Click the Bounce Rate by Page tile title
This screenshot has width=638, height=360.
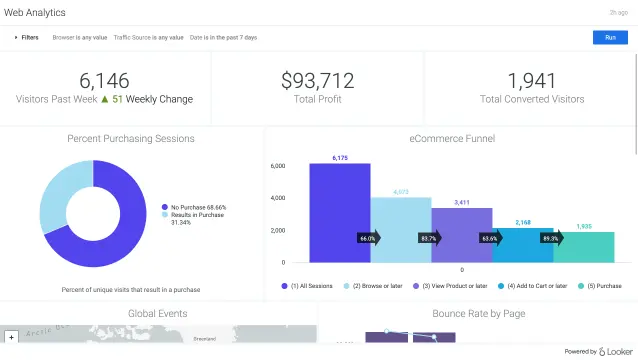point(478,314)
